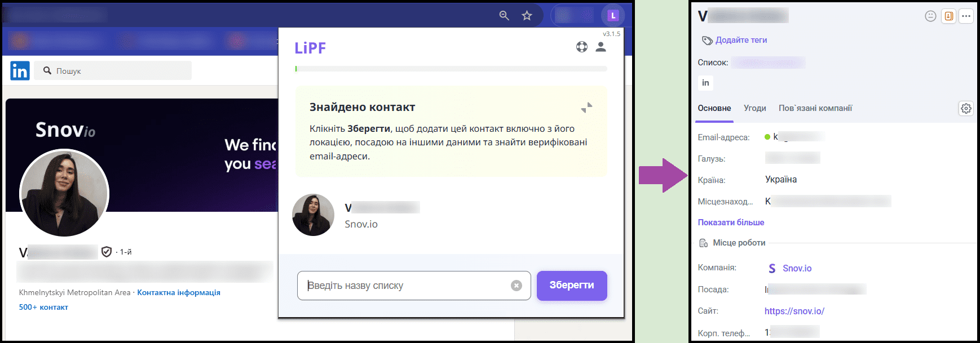Image resolution: width=980 pixels, height=343 pixels.
Task: Expand 'Показати більше' details
Action: 731,222
